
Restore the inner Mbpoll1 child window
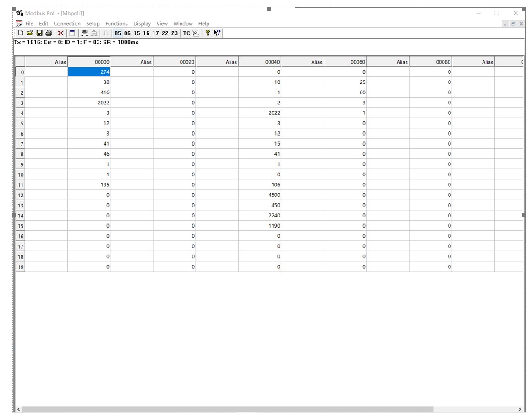pos(513,24)
